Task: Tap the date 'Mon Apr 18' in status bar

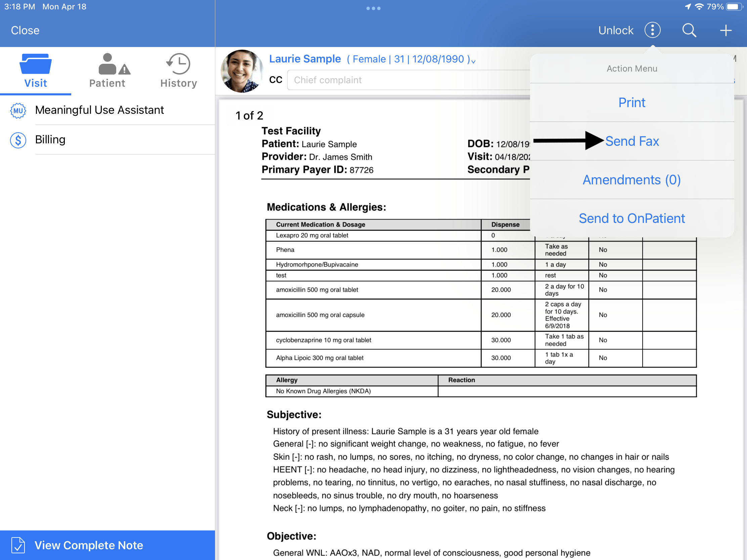Action: pos(64,7)
